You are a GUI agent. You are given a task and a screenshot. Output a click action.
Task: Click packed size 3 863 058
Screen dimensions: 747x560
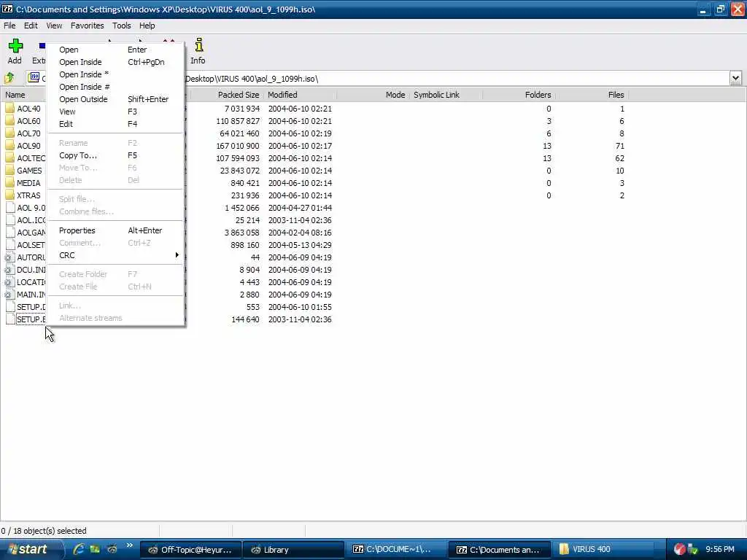click(x=242, y=233)
